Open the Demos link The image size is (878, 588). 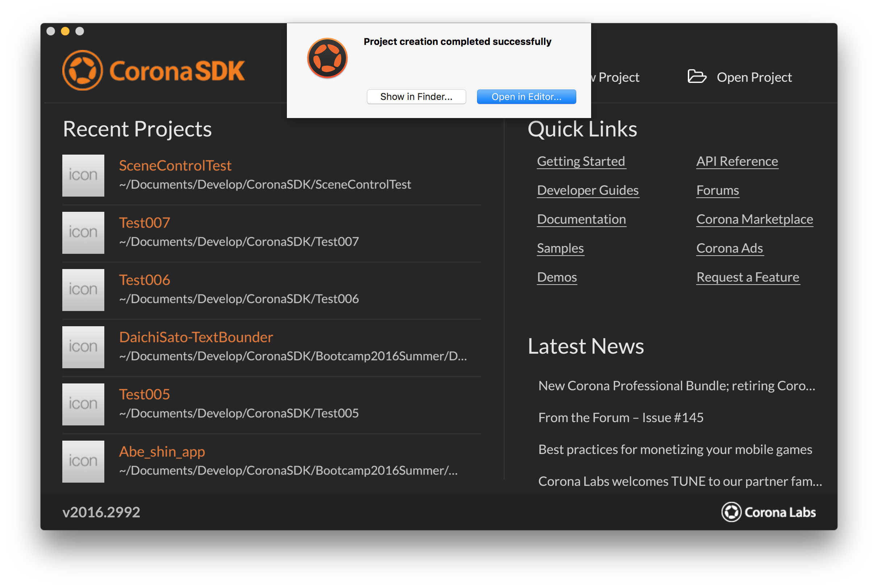coord(557,277)
